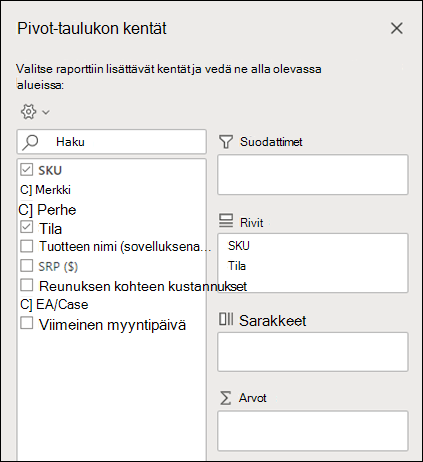Viewport: 423px width, 462px height.
Task: Click the Haku search field
Action: click(x=112, y=142)
